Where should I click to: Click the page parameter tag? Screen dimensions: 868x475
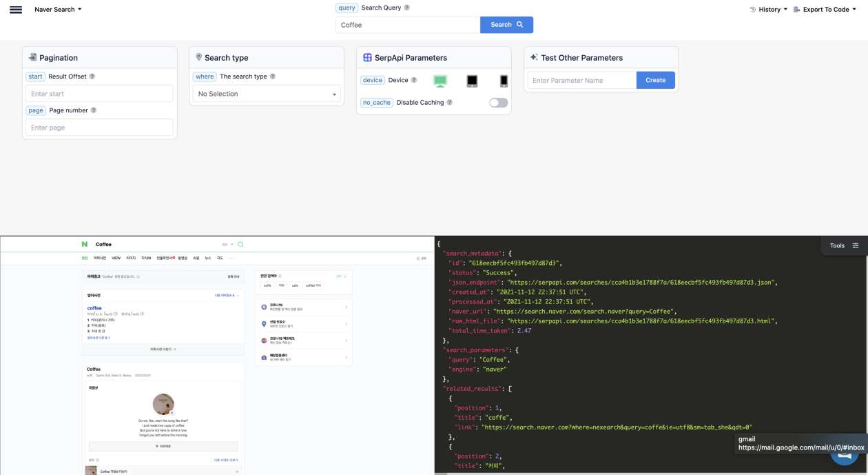pos(36,110)
